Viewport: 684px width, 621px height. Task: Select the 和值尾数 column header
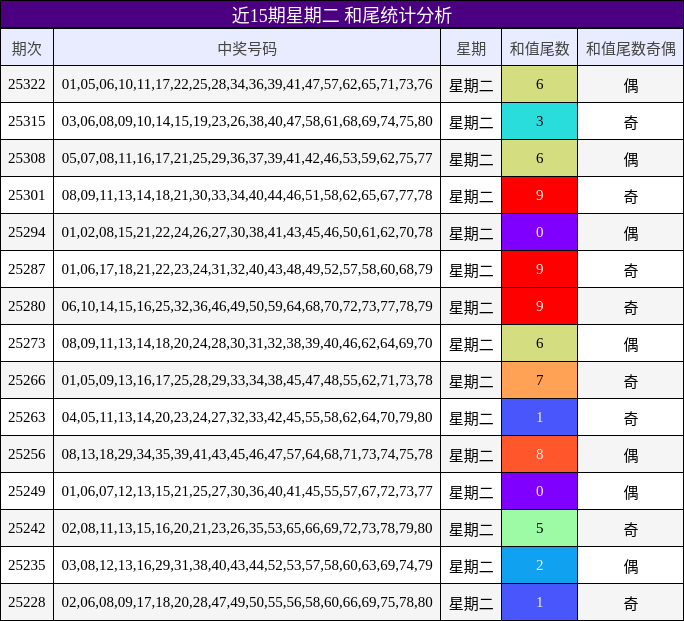pos(540,48)
